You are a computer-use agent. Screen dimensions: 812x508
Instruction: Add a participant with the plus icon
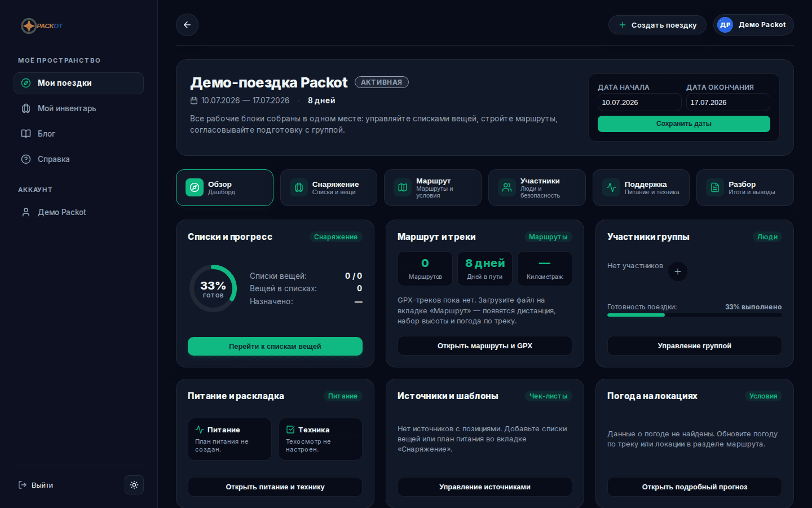(678, 271)
